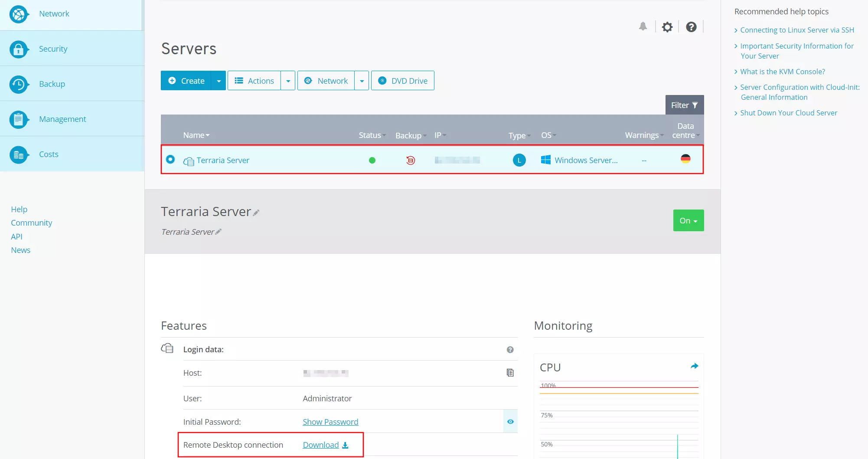
Task: Open notifications bell icon
Action: point(643,26)
